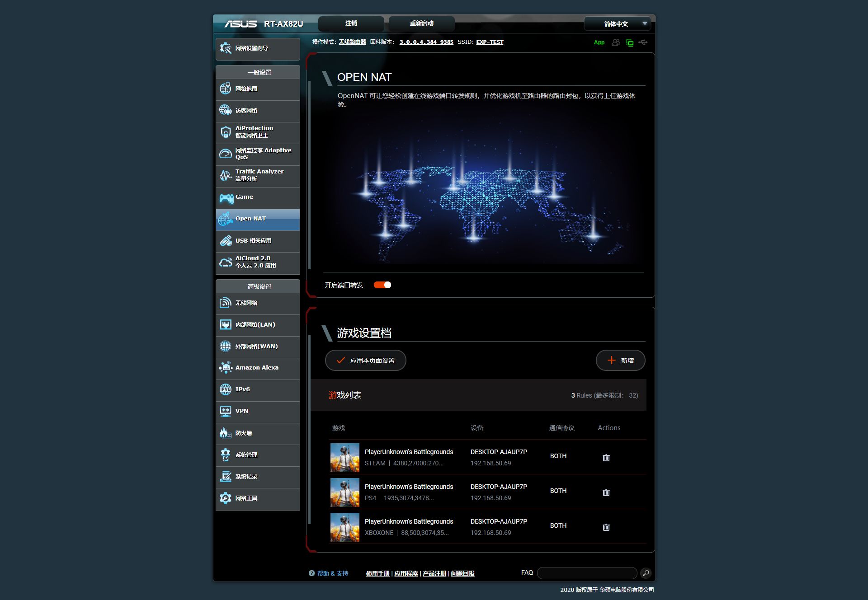Viewport: 868px width, 600px height.
Task: Click the guest users status icon
Action: (616, 42)
